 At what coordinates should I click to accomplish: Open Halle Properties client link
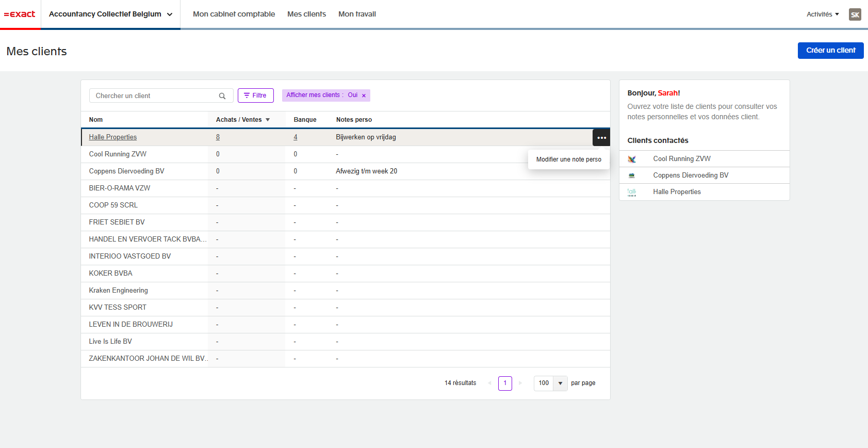[x=112, y=137]
